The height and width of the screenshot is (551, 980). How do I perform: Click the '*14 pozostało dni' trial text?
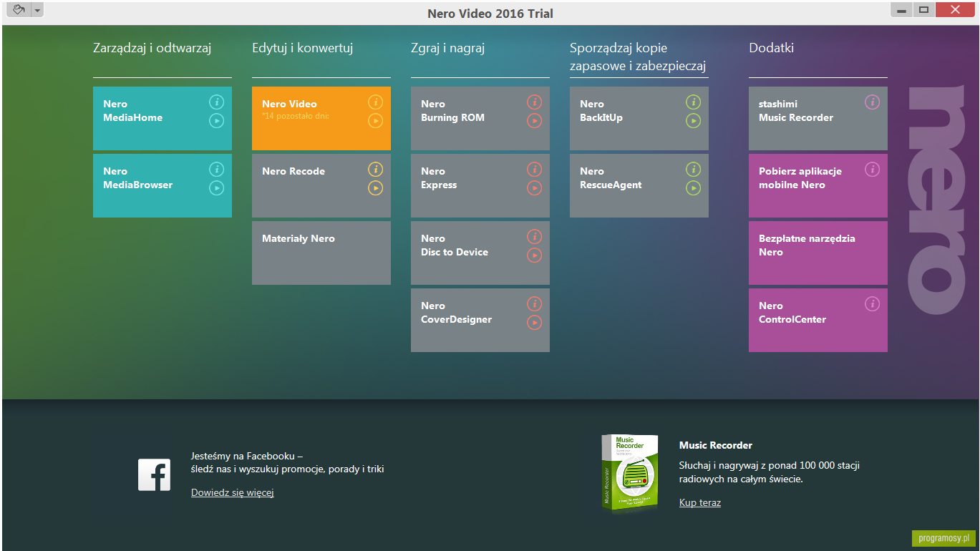pos(296,115)
